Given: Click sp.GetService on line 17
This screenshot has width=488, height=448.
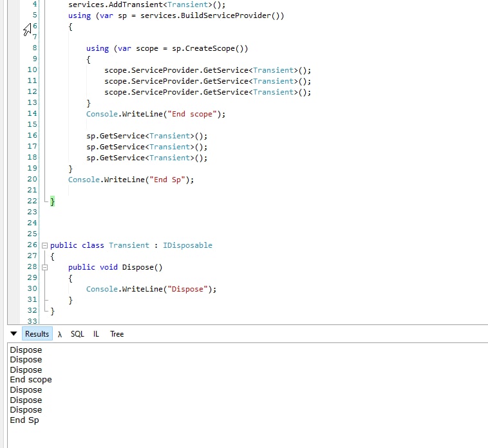Looking at the screenshot, I should tap(147, 147).
